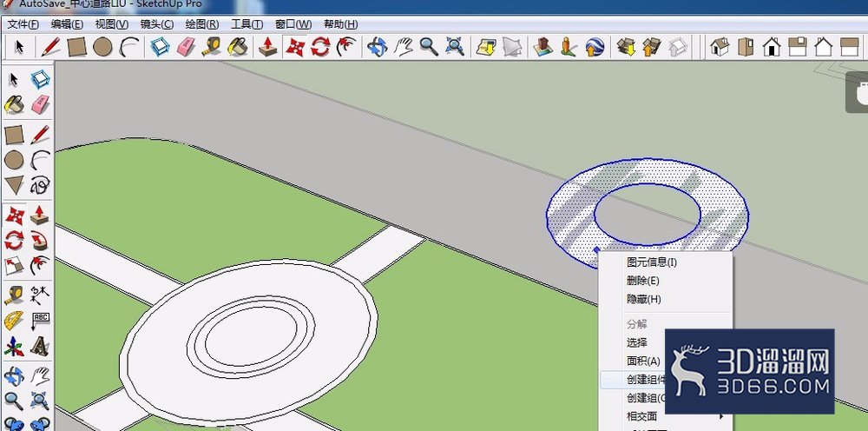Pick the Dimension tool
868x431 pixels.
(40, 294)
